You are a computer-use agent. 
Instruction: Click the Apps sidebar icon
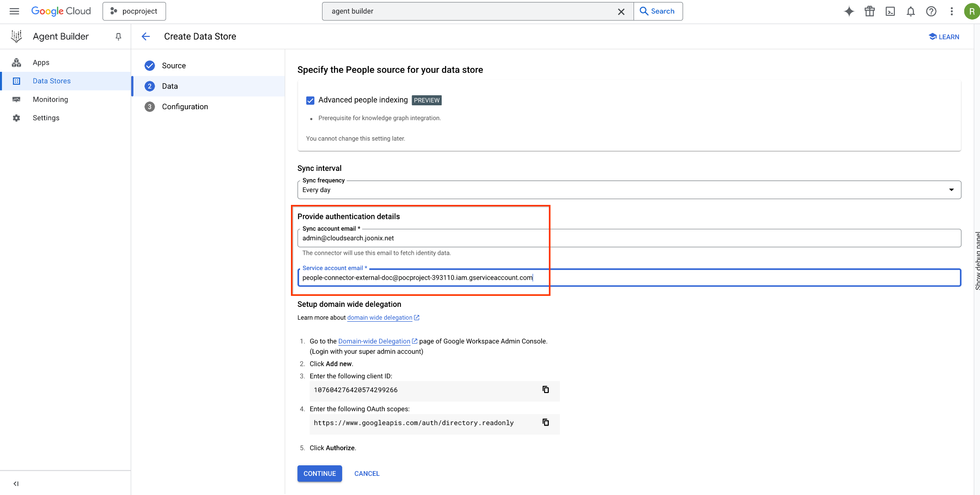click(17, 62)
